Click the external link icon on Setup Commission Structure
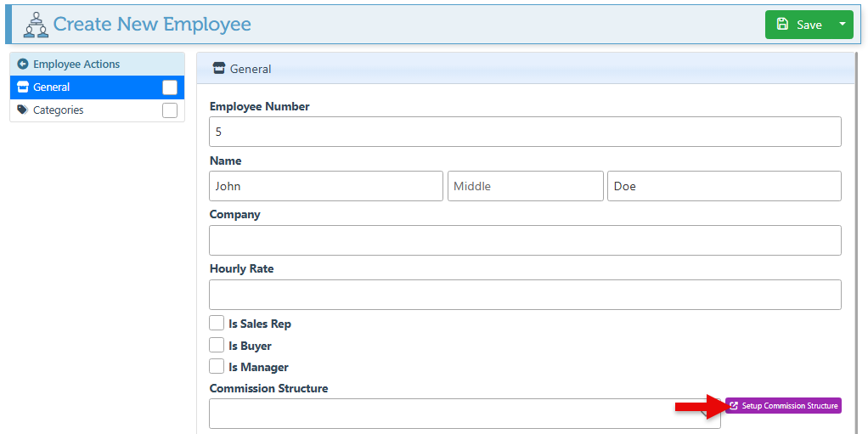The height and width of the screenshot is (434, 868). [x=734, y=406]
